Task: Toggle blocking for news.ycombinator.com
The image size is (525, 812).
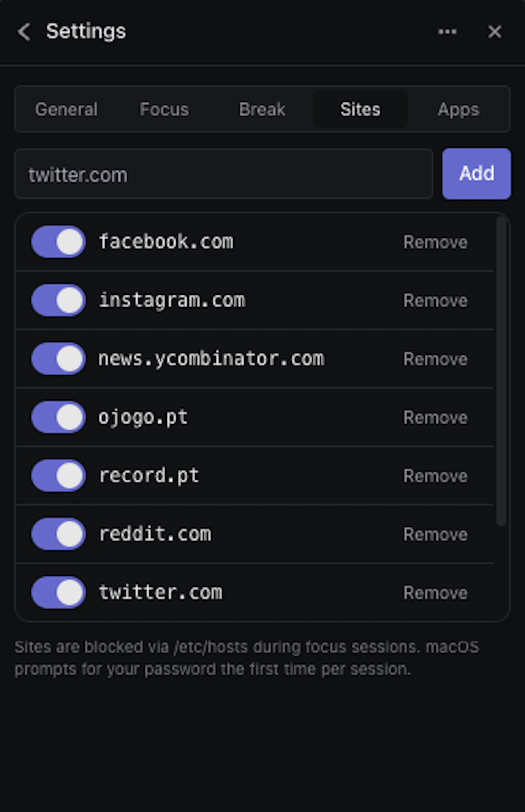Action: tap(58, 359)
